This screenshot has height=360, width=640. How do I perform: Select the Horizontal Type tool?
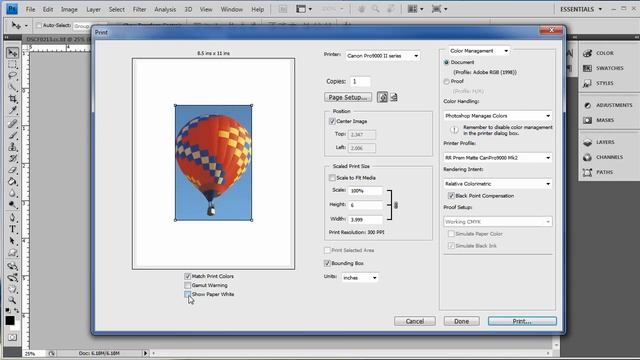[x=13, y=229]
